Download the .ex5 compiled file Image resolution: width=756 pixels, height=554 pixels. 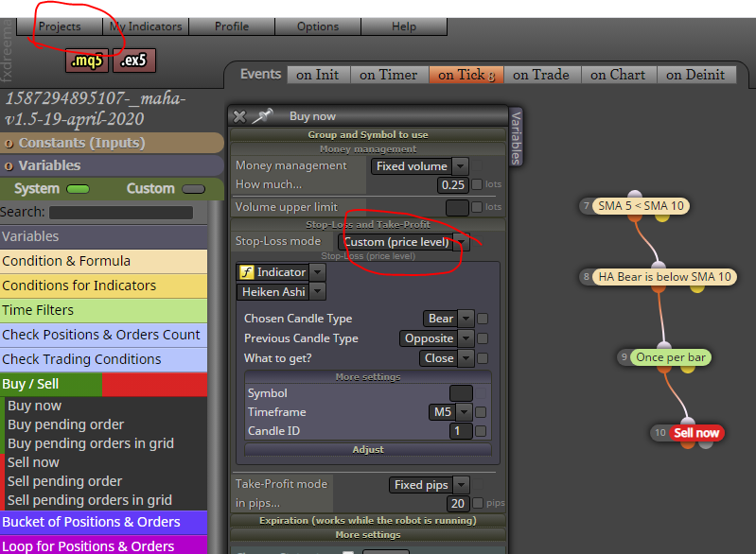tap(134, 61)
